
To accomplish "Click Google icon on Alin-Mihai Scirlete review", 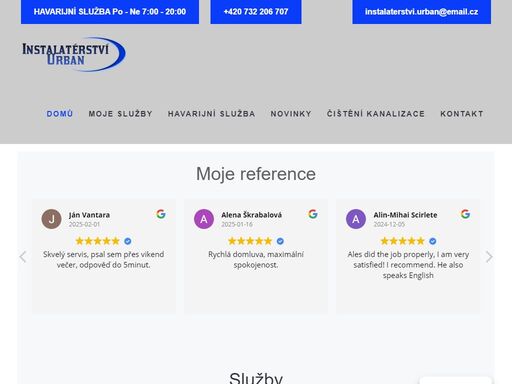I will click(x=465, y=214).
